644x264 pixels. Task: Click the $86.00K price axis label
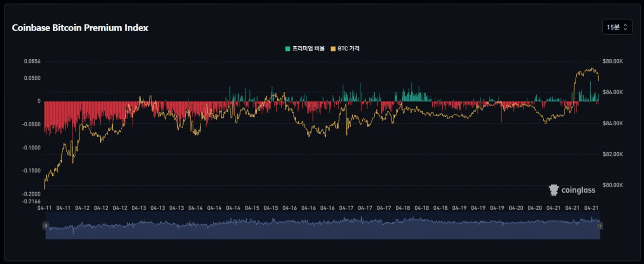613,93
